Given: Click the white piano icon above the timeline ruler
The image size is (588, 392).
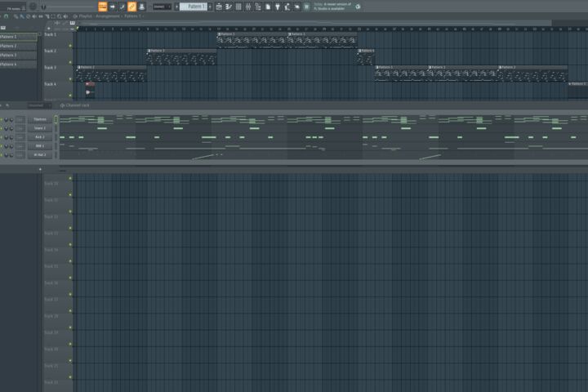Looking at the screenshot, I should click(x=73, y=23).
